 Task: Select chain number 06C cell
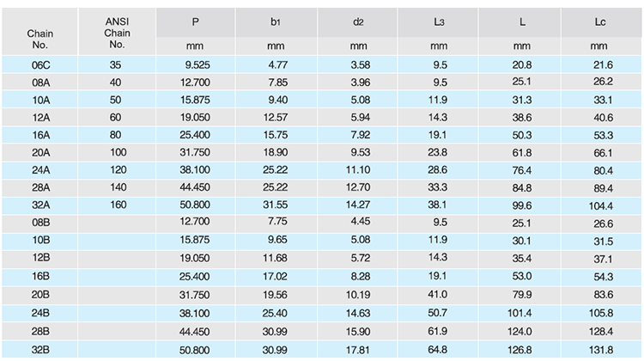[x=40, y=65]
